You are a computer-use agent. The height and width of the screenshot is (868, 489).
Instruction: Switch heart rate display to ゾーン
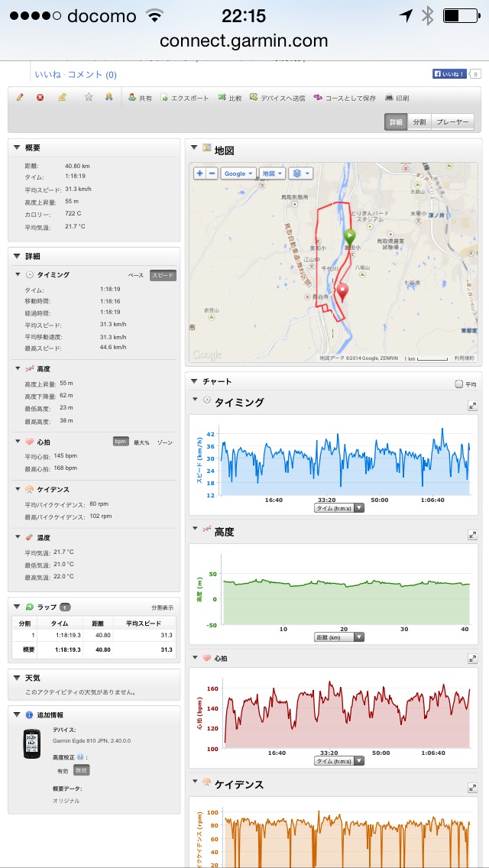click(165, 442)
